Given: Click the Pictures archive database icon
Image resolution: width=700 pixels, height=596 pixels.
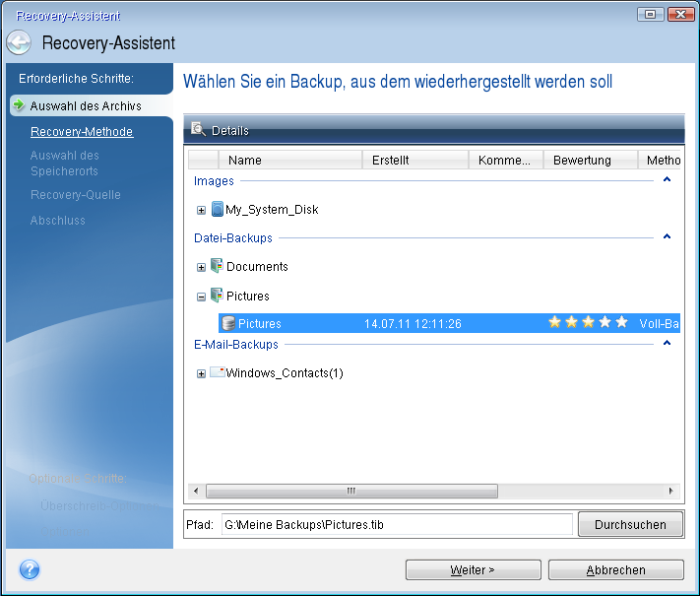Looking at the screenshot, I should (x=228, y=323).
